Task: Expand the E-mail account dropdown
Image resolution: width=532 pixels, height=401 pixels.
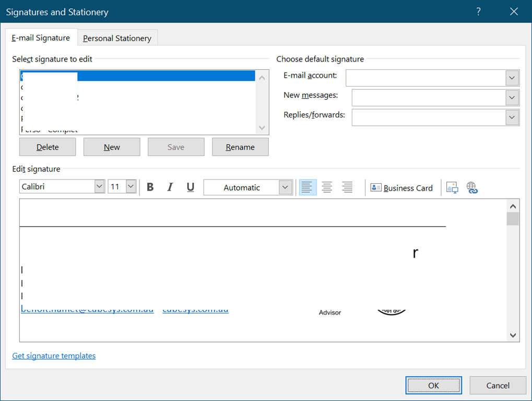Action: 512,78
